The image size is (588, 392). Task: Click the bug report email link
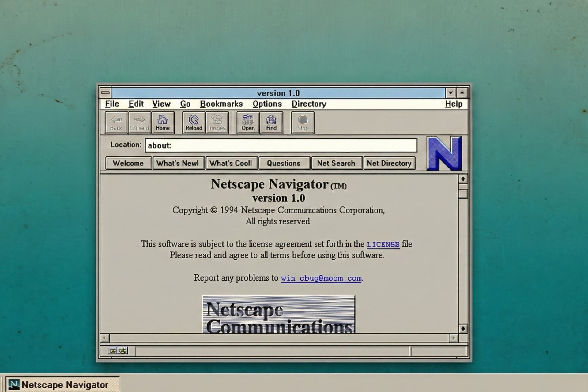[321, 278]
